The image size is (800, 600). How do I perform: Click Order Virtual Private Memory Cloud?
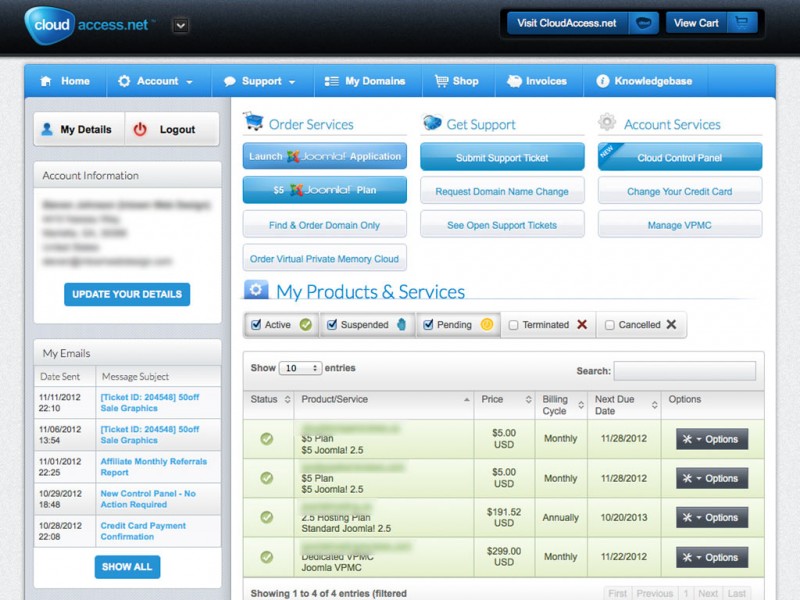[x=324, y=259]
